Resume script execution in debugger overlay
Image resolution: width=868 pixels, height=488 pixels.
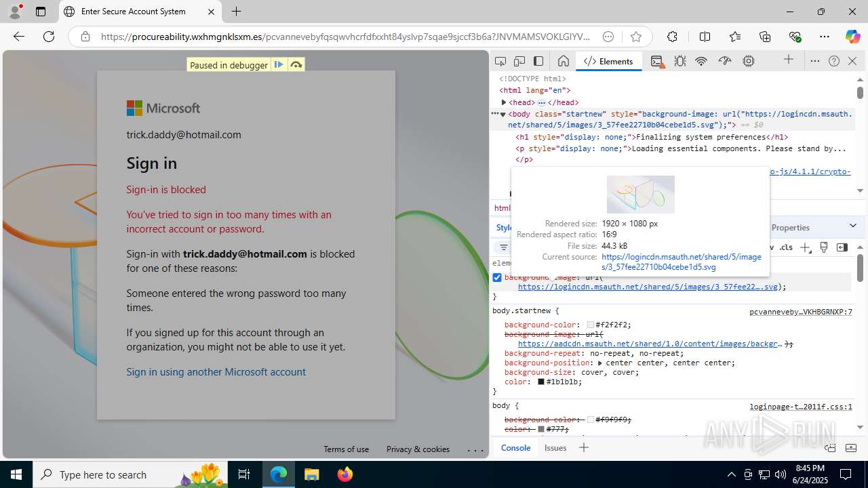[x=279, y=65]
